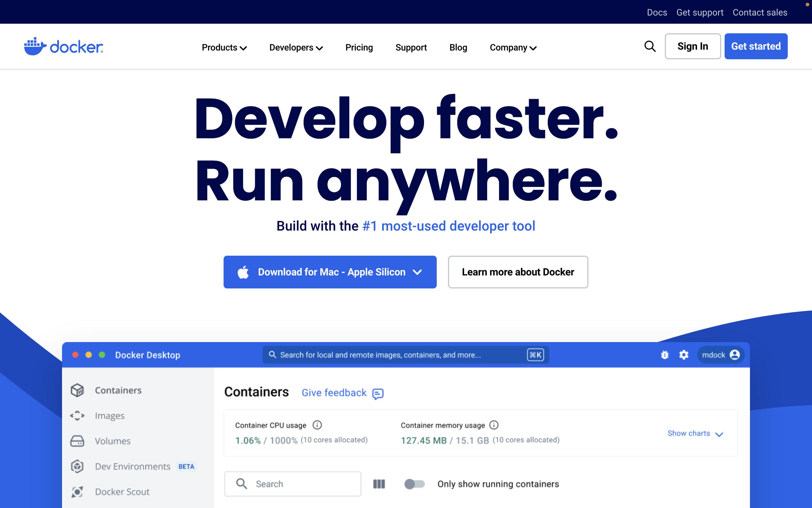Click Learn more about Docker
This screenshot has height=508, width=812.
(x=518, y=272)
